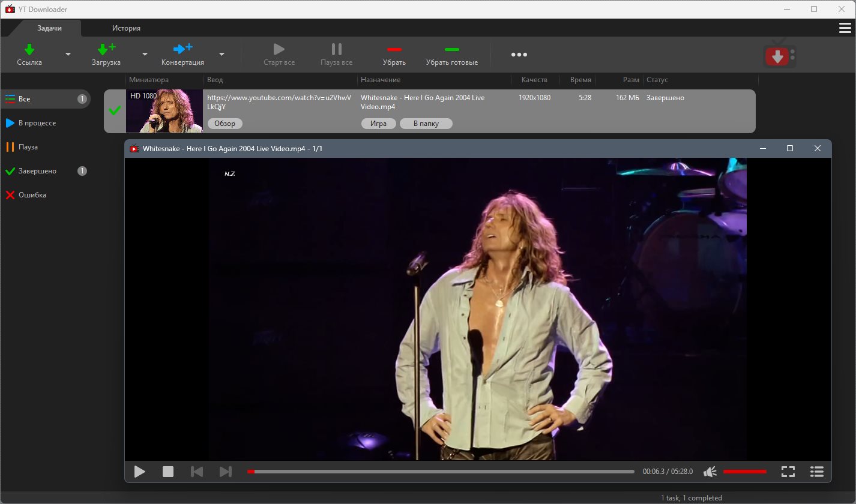The height and width of the screenshot is (504, 856).
Task: Expand the dropdown arrow next to Загрузка
Action: click(x=145, y=55)
